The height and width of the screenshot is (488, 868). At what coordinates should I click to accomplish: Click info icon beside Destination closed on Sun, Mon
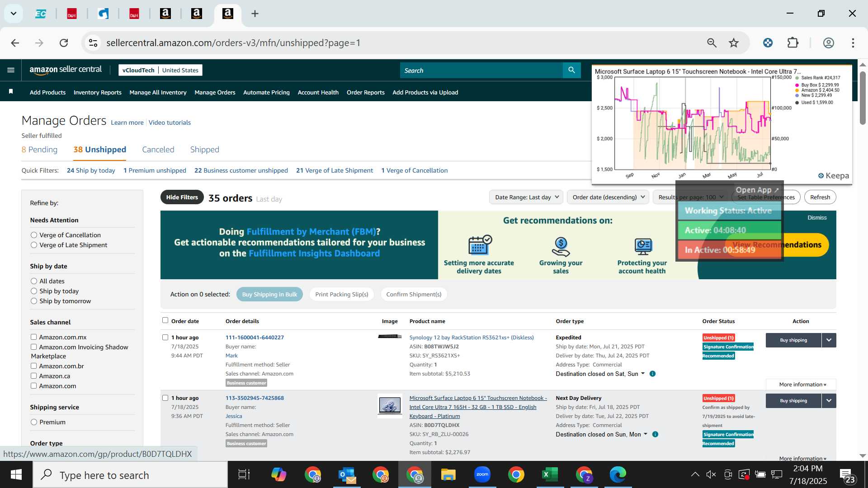tap(655, 434)
